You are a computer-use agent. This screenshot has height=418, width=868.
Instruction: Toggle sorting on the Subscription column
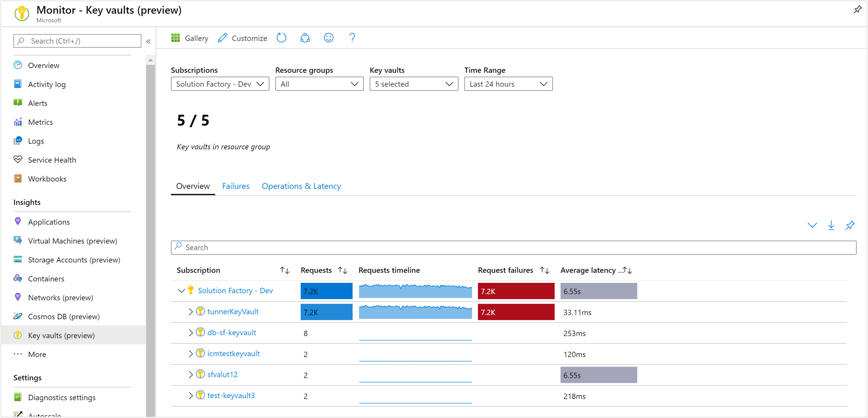(x=285, y=270)
